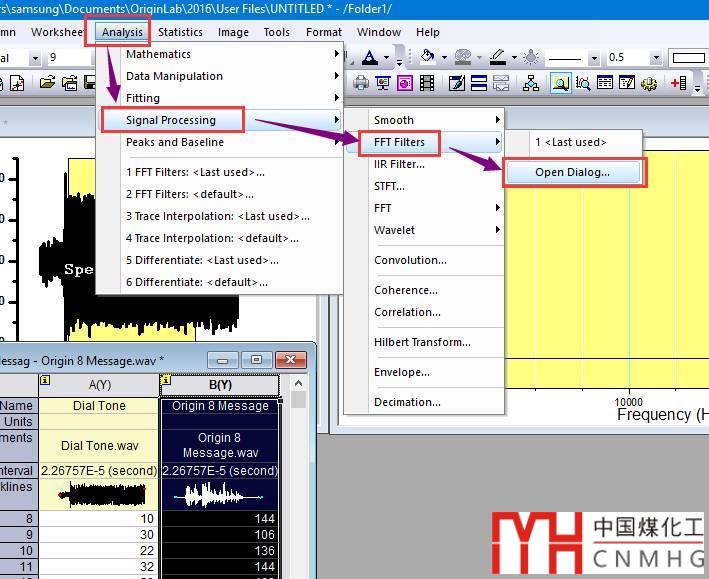Click the Font Color letter A icon
Screen dimensions: 709x579
pos(370,57)
